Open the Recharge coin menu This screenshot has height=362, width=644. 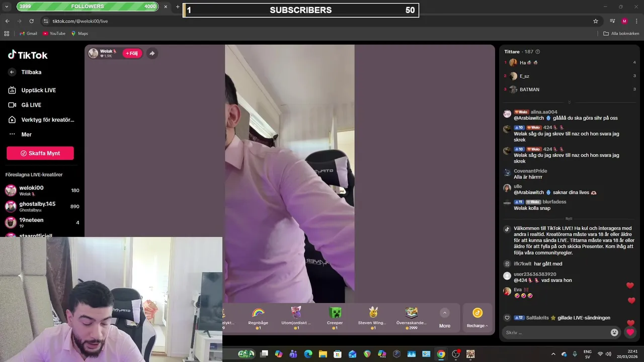click(x=477, y=318)
